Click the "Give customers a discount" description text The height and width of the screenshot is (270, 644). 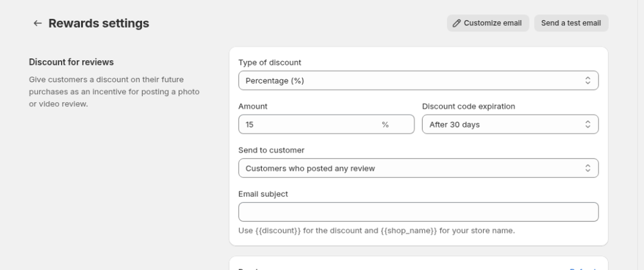(x=114, y=92)
